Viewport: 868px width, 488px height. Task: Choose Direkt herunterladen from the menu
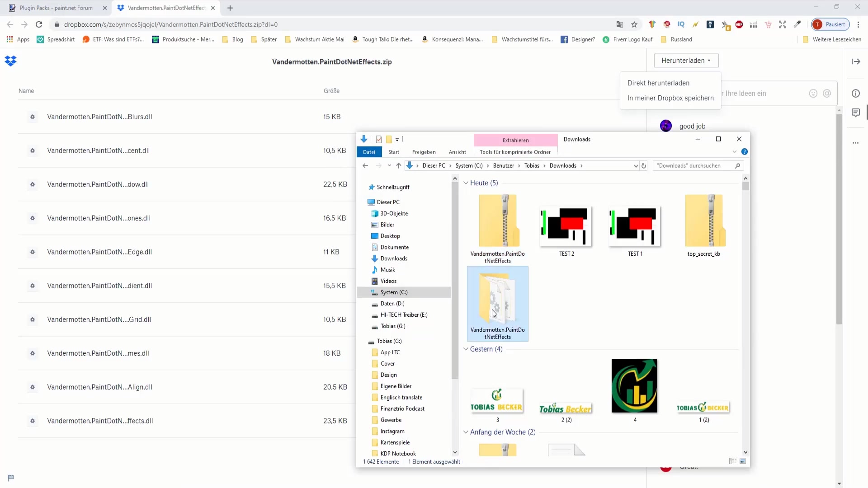point(658,83)
